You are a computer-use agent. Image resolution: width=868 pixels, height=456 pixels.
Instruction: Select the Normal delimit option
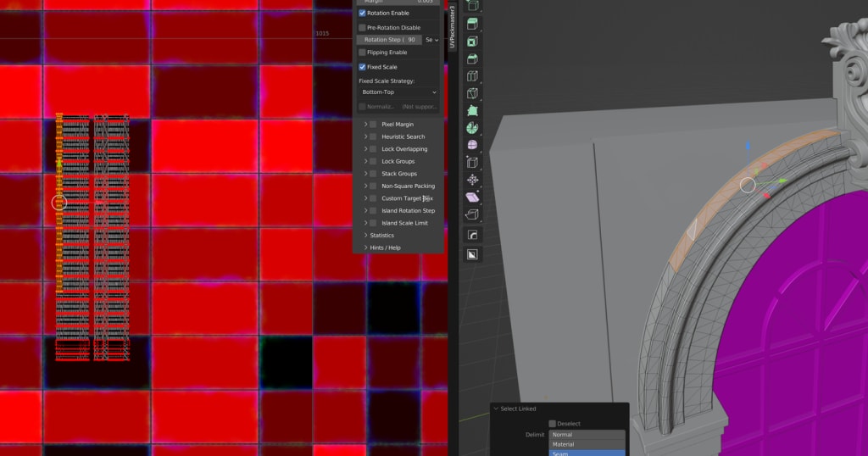click(x=587, y=435)
